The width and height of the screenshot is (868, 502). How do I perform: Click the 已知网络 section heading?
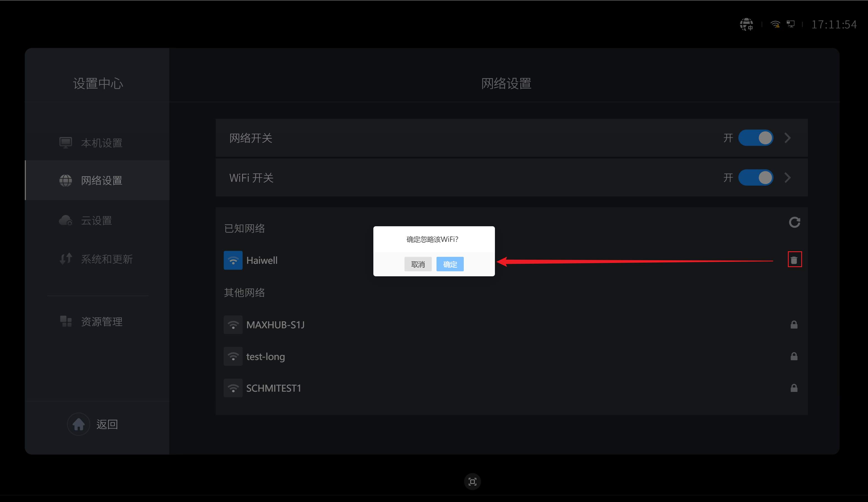[x=244, y=228]
